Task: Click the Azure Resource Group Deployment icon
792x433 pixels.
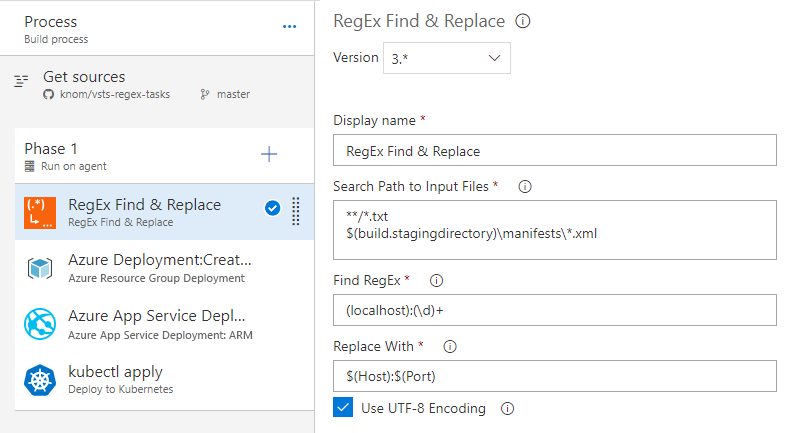Action: pos(39,268)
